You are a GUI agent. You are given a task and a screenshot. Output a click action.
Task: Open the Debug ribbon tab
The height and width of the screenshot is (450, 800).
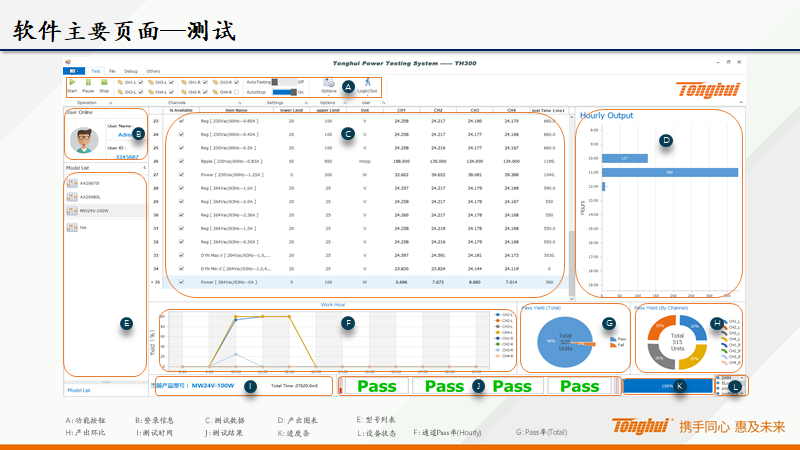pos(131,71)
